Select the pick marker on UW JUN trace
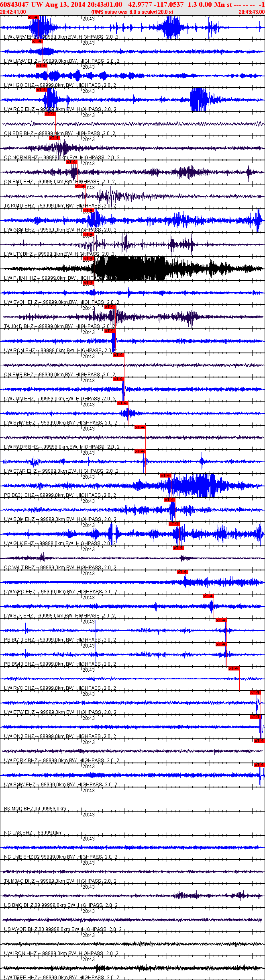 [x=119, y=379]
